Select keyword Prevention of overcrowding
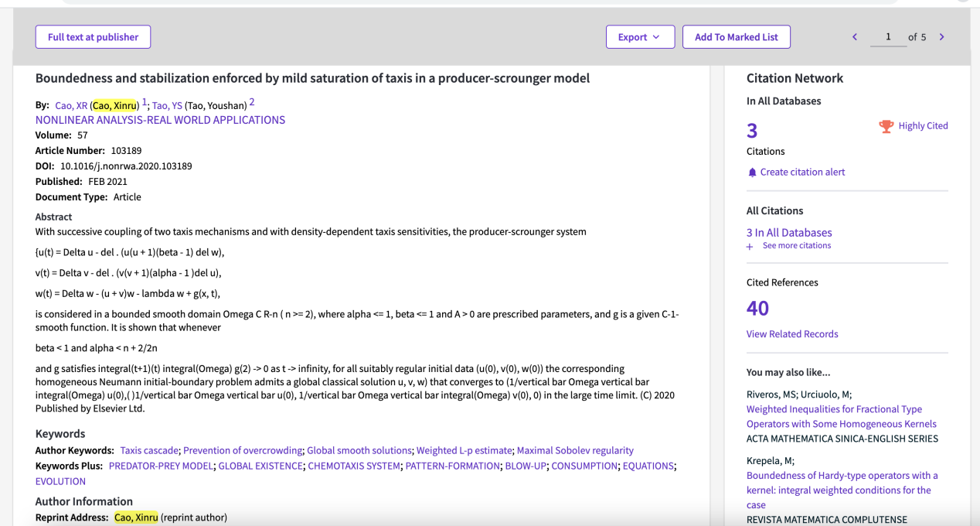This screenshot has height=526, width=980. point(243,450)
